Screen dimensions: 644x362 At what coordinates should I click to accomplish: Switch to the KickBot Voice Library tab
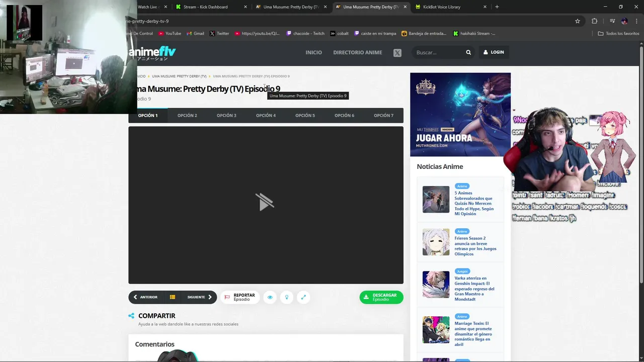pyautogui.click(x=442, y=7)
